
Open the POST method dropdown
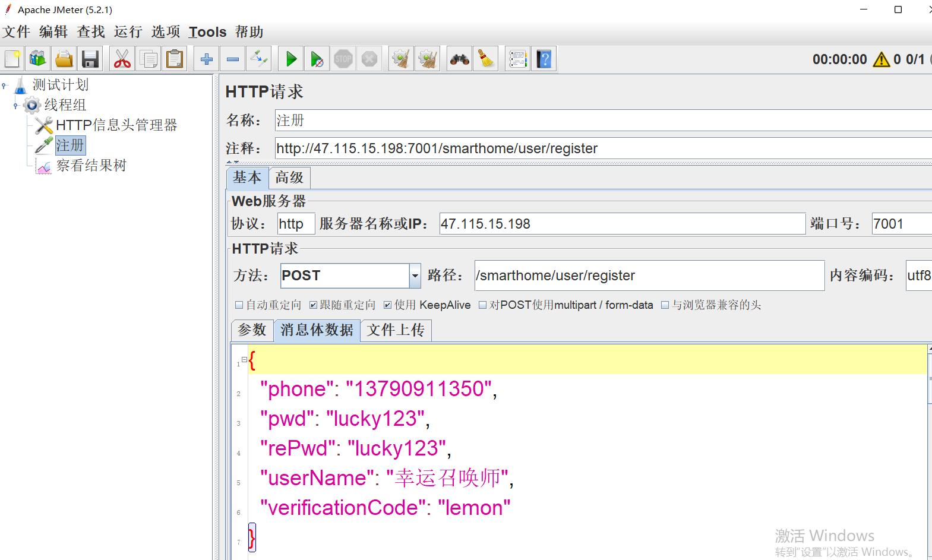pyautogui.click(x=415, y=276)
